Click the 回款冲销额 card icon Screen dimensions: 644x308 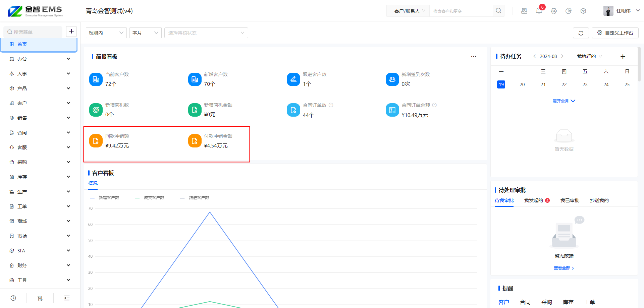click(96, 141)
